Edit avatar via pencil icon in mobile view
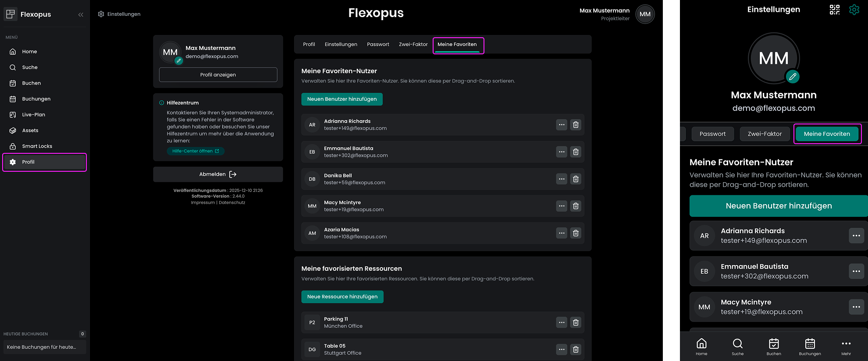 (x=792, y=77)
